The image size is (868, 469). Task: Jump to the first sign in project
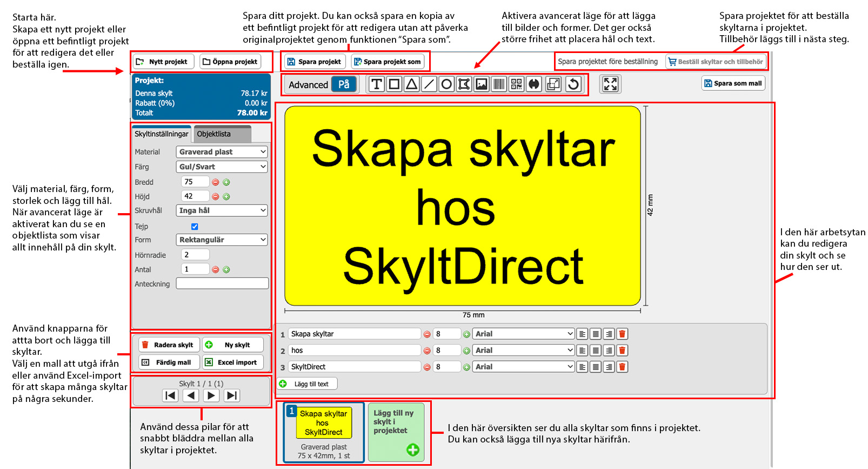pyautogui.click(x=170, y=395)
